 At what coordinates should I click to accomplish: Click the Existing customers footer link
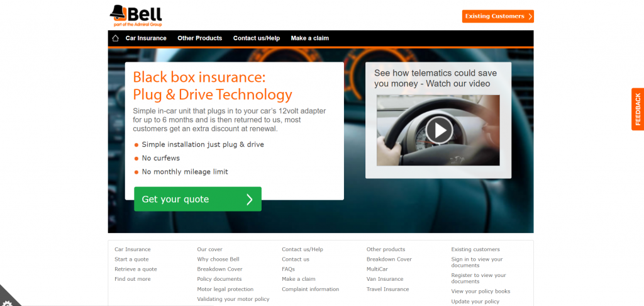click(475, 249)
